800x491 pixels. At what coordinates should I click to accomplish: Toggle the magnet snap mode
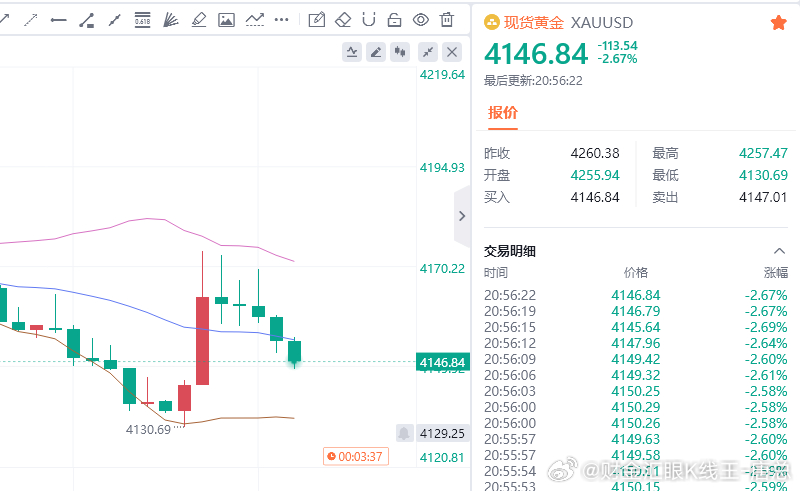pos(369,19)
